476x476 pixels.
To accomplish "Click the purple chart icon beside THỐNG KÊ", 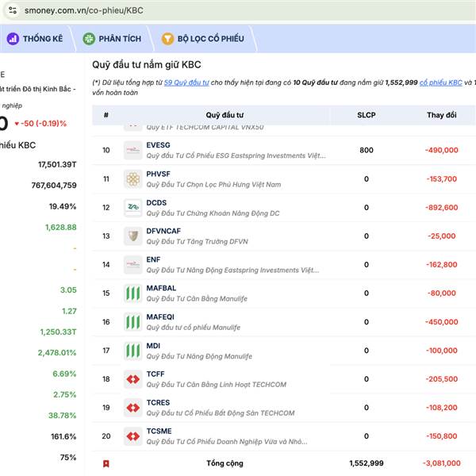I will click(13, 39).
